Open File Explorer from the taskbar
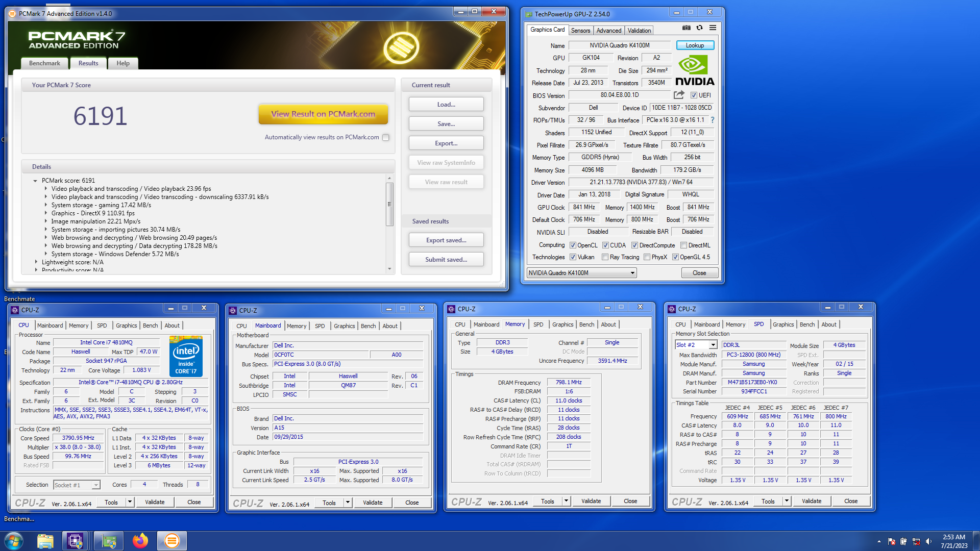This screenshot has width=980, height=551. 45,541
